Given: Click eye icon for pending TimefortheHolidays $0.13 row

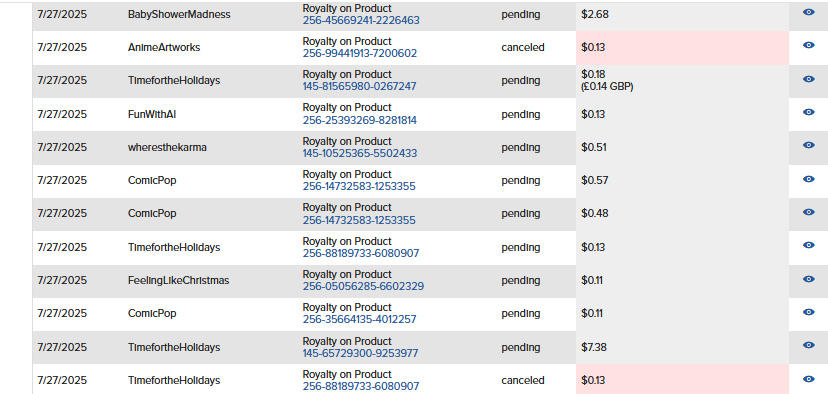Looking at the screenshot, I should (808, 246).
